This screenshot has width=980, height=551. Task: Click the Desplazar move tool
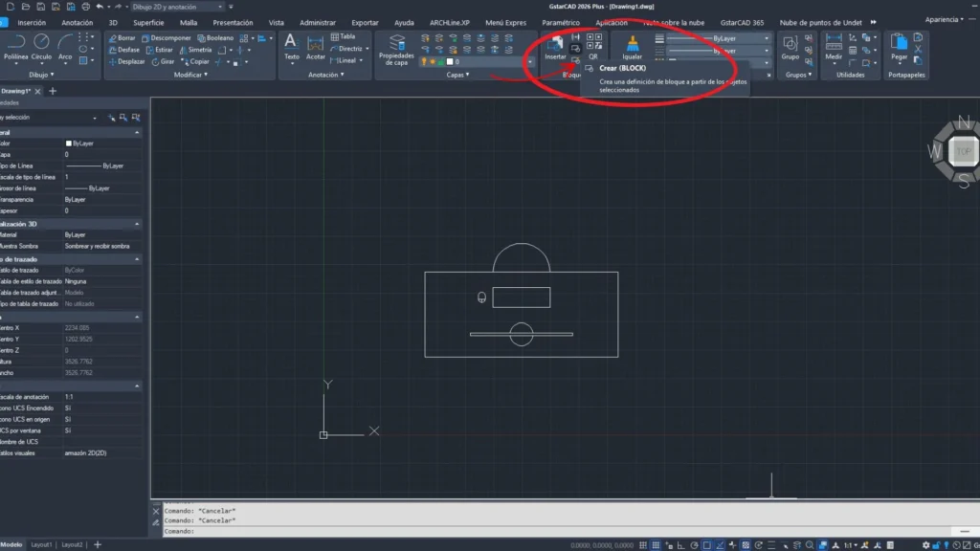tap(127, 62)
